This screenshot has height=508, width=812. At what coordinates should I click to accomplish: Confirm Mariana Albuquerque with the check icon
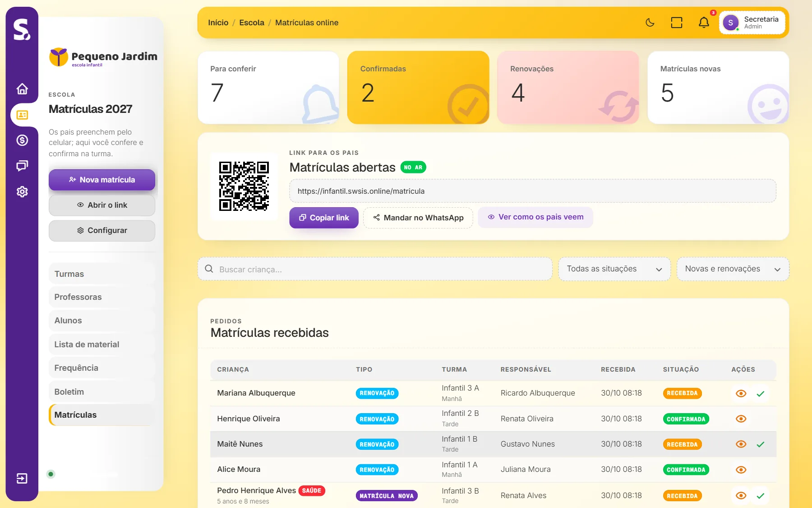[761, 393]
